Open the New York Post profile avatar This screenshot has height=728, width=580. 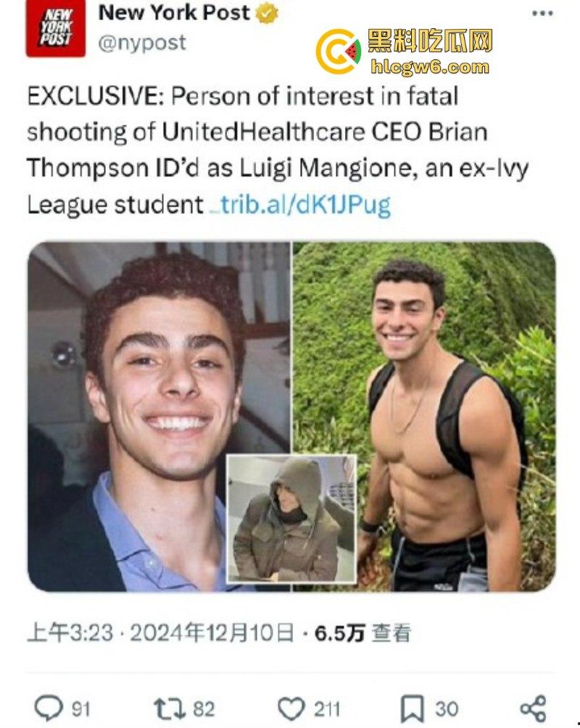[x=55, y=29]
